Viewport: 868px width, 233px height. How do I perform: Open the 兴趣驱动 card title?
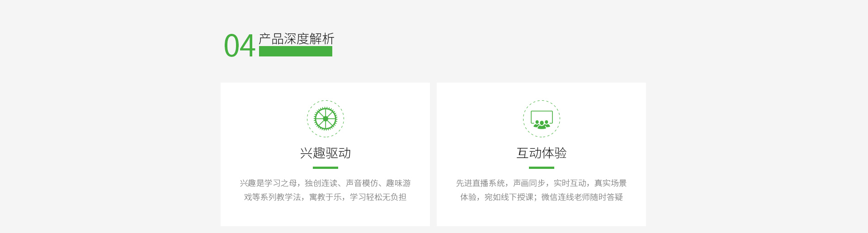click(x=325, y=153)
